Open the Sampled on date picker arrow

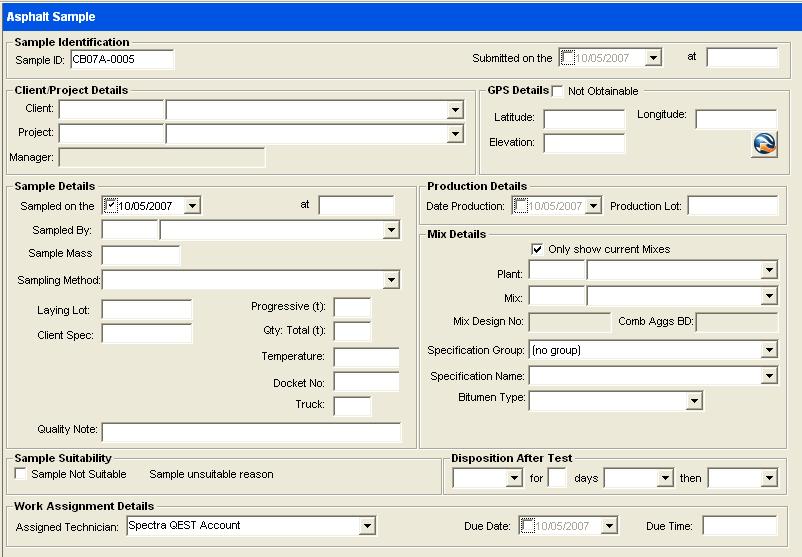click(192, 206)
